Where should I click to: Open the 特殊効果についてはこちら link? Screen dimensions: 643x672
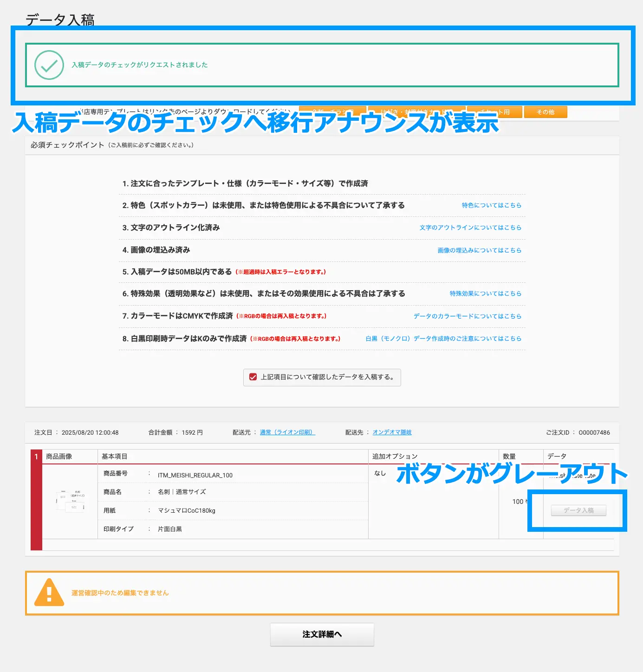pyautogui.click(x=485, y=293)
